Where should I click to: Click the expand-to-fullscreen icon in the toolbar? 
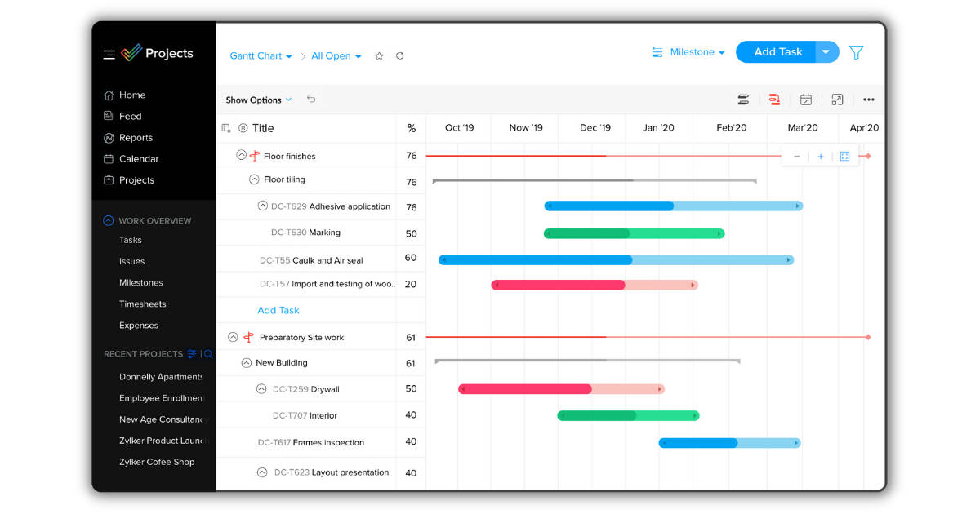836,99
